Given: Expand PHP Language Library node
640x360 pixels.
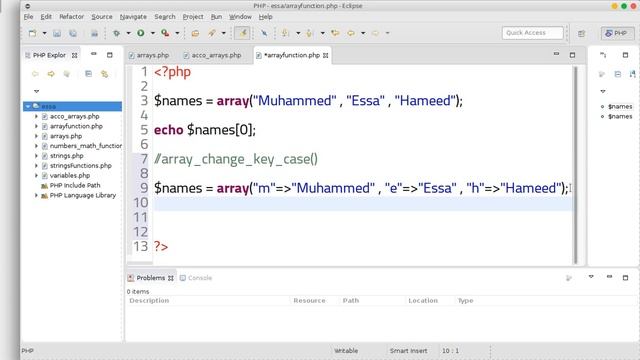Looking at the screenshot, I should point(36,195).
